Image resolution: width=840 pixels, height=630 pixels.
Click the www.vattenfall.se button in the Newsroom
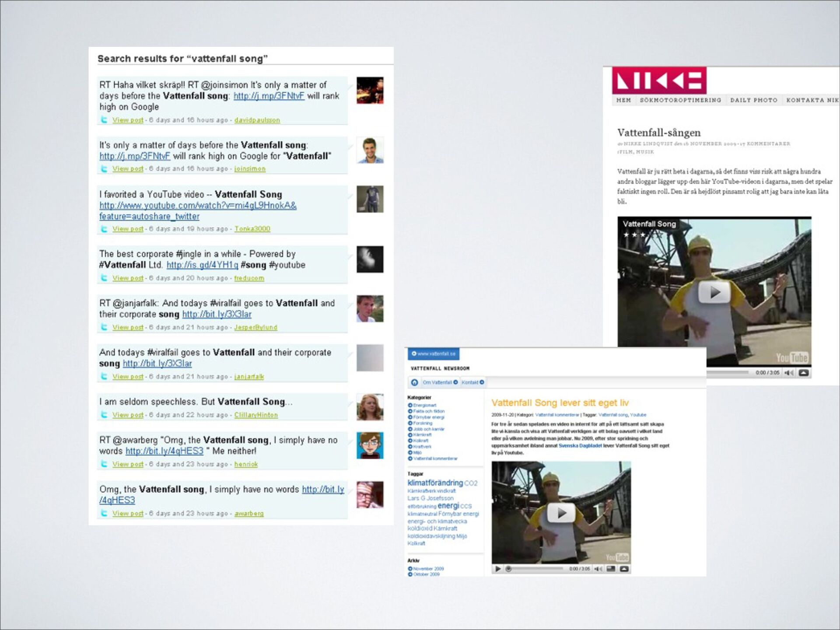pyautogui.click(x=434, y=353)
